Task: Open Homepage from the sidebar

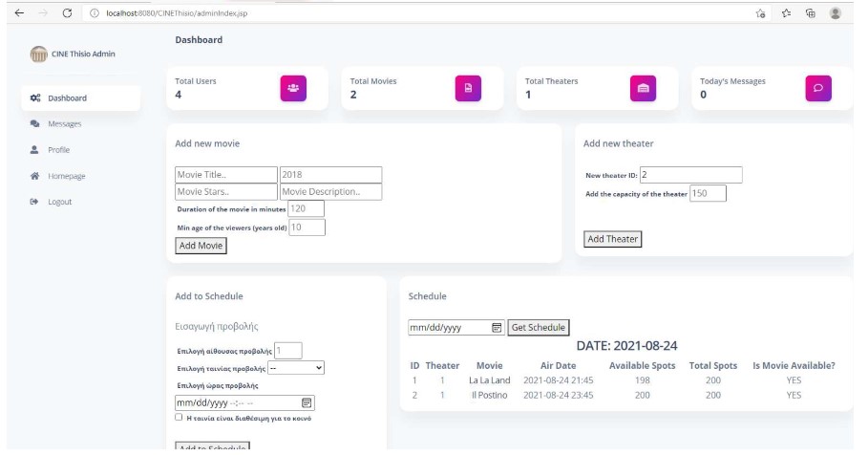Action: (66, 176)
